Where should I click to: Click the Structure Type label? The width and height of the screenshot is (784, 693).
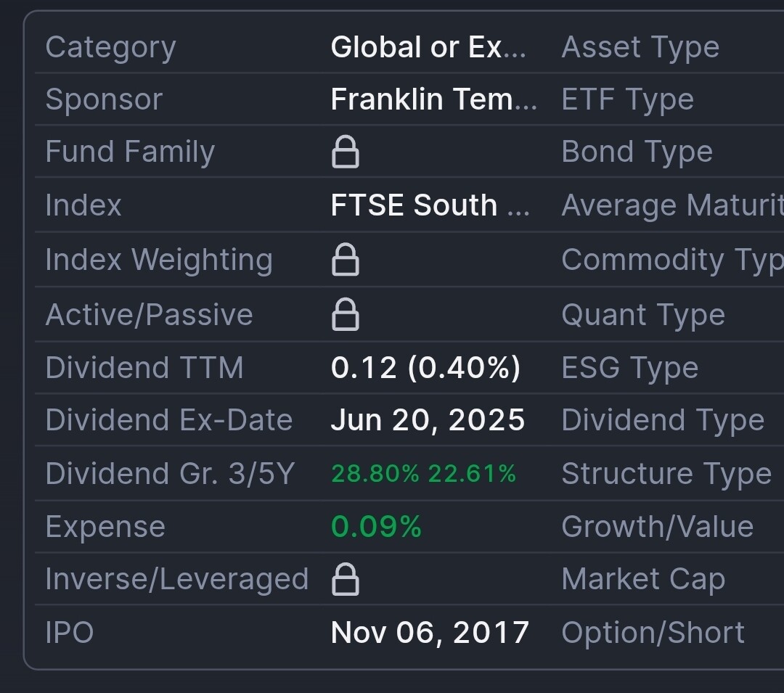tap(666, 474)
